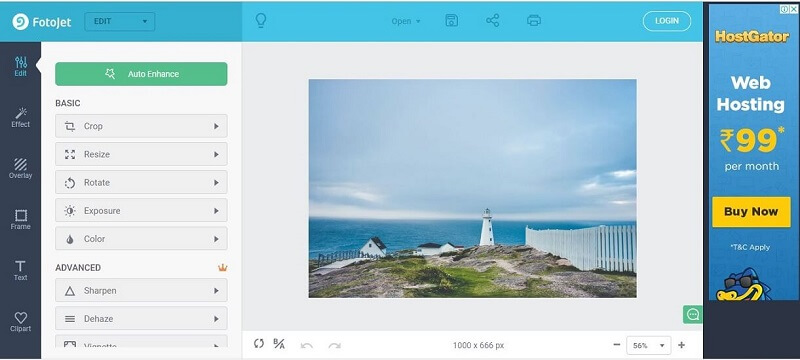Click the lighthouse photo on canvas
The image size is (800, 360).
click(472, 188)
